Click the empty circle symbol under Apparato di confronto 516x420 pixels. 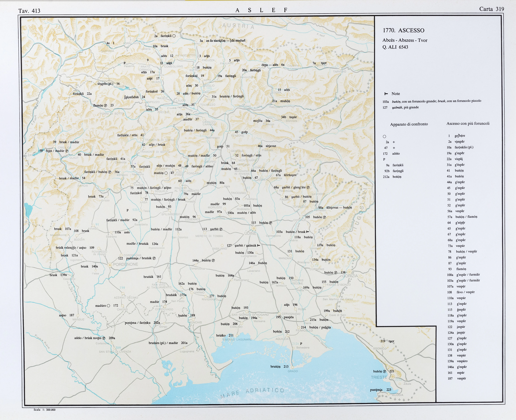tap(384, 136)
